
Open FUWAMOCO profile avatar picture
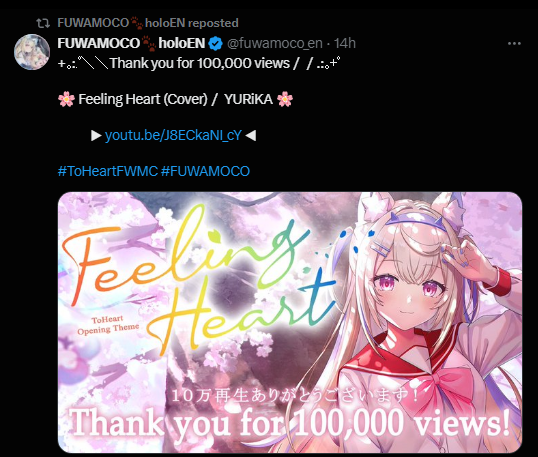coord(32,52)
